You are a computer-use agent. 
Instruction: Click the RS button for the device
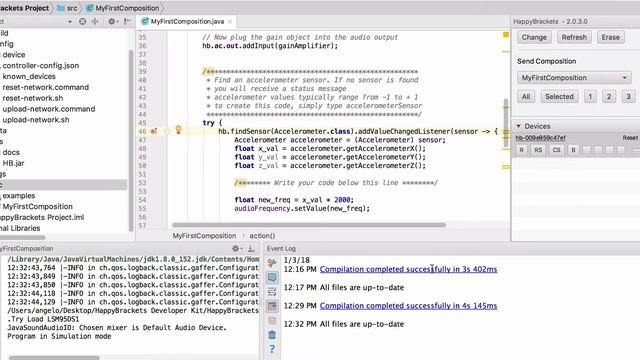pos(538,150)
